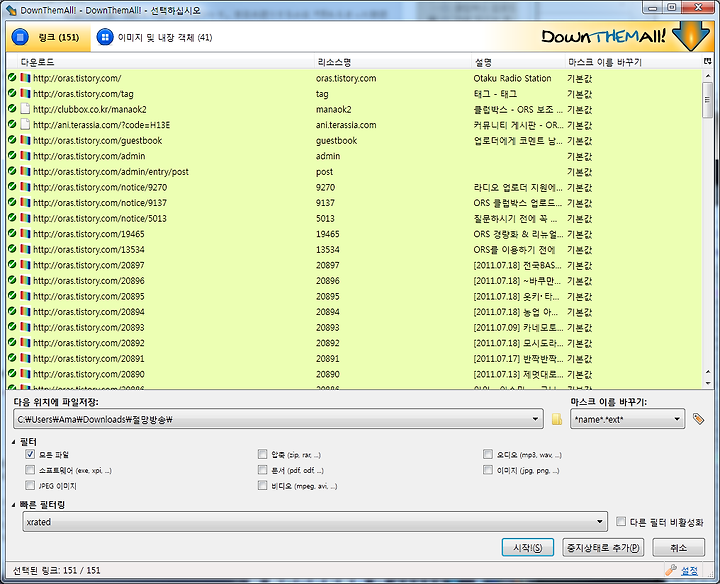The image size is (720, 584).
Task: Sort by 마스크 이름 바꾸기 column header
Action: point(634,62)
